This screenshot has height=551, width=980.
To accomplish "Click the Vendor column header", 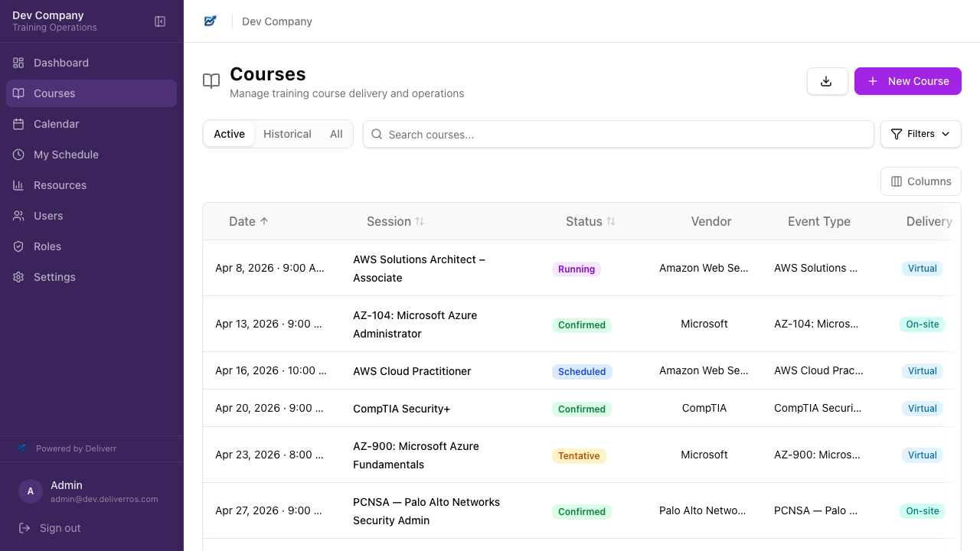I will click(711, 221).
